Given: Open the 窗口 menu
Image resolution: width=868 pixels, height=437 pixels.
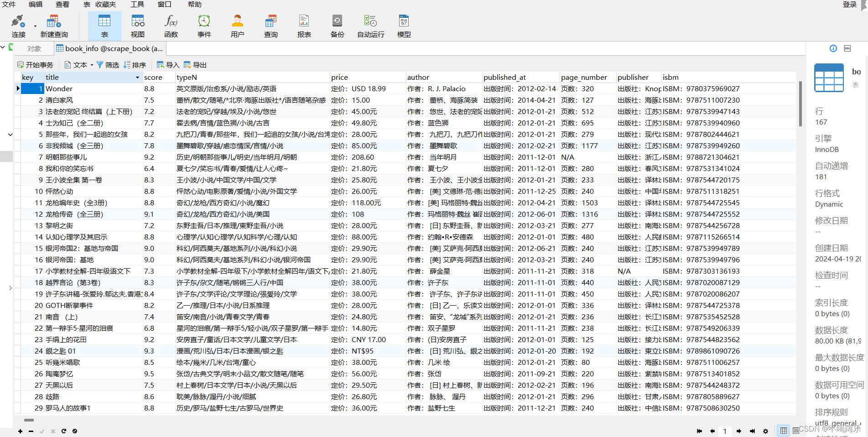Looking at the screenshot, I should pos(165,4).
